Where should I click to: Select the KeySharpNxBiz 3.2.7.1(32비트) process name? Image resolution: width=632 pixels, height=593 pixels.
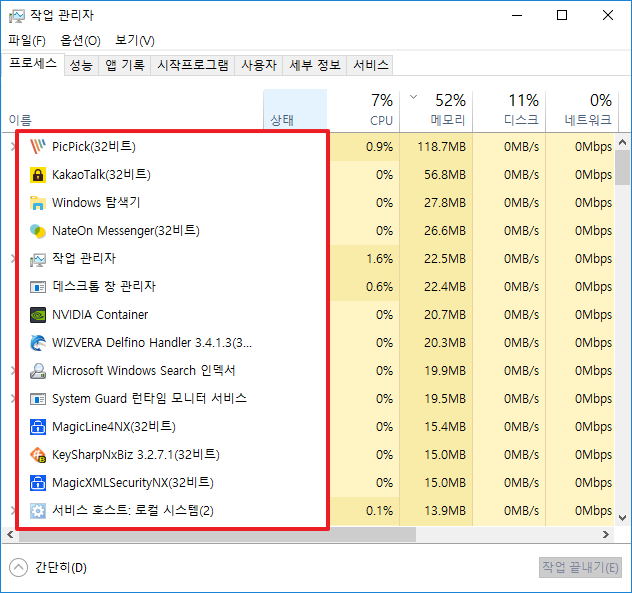(136, 455)
